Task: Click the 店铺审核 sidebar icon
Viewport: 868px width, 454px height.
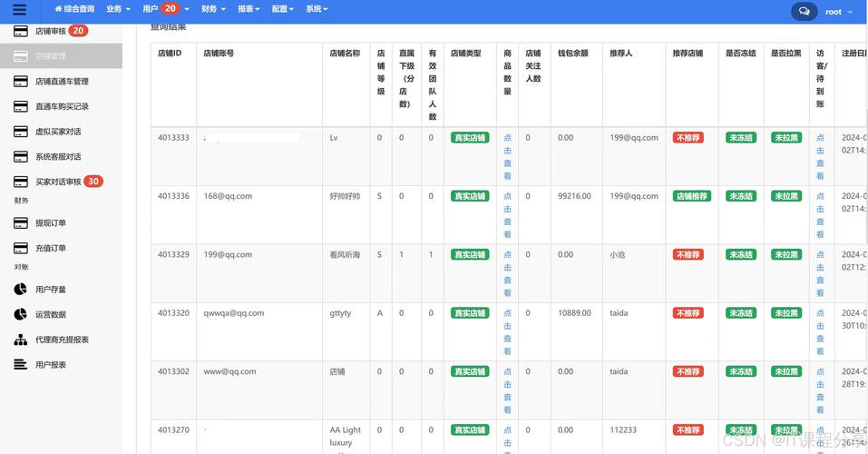Action: (21, 31)
